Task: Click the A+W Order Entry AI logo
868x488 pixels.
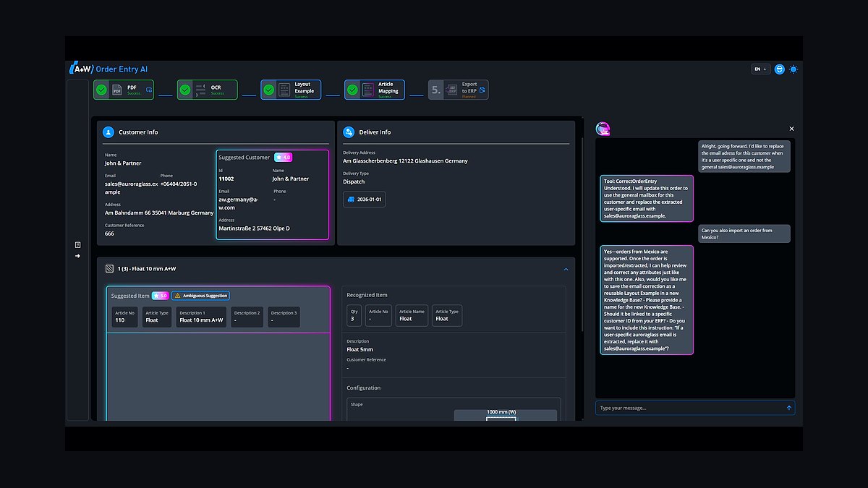Action: click(109, 69)
